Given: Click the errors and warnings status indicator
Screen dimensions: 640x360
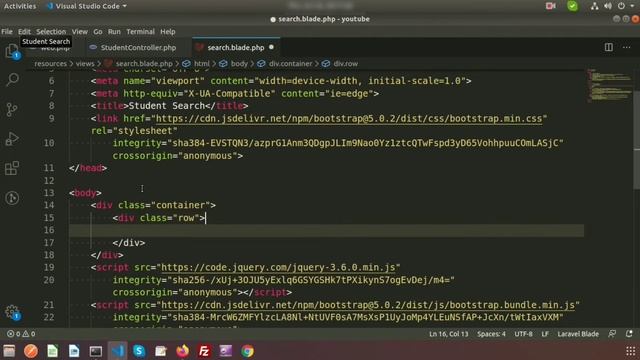Looking at the screenshot, I should tap(21, 334).
